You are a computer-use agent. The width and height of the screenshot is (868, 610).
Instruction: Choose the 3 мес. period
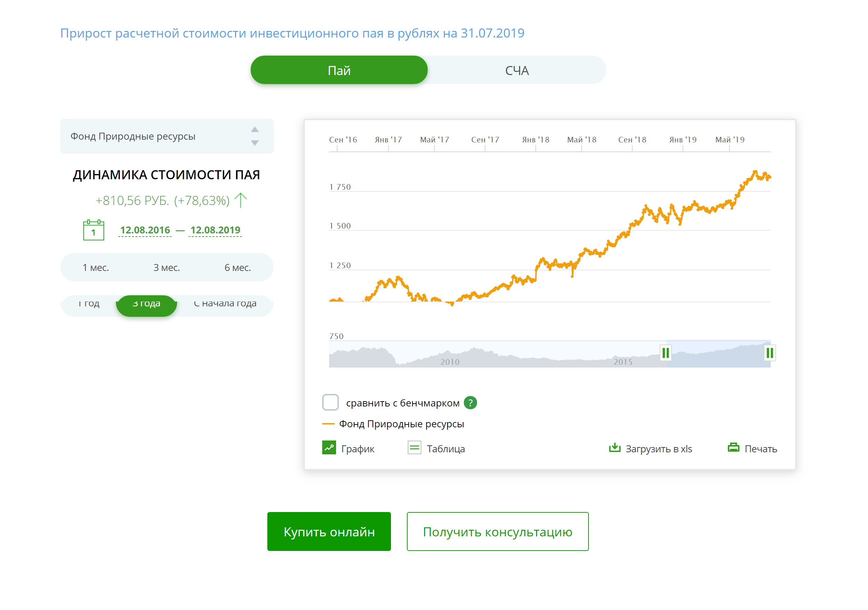tap(166, 267)
